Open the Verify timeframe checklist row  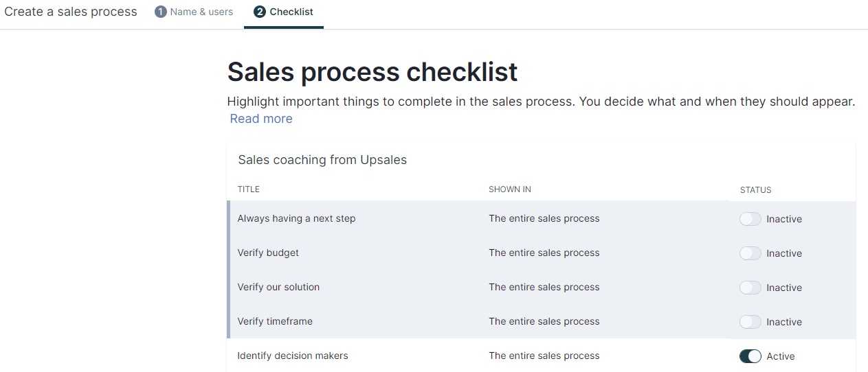tap(541, 321)
